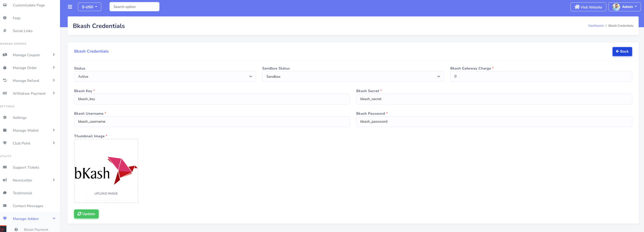Click the Manage Refund undo icon
The image size is (644, 232).
click(5, 80)
